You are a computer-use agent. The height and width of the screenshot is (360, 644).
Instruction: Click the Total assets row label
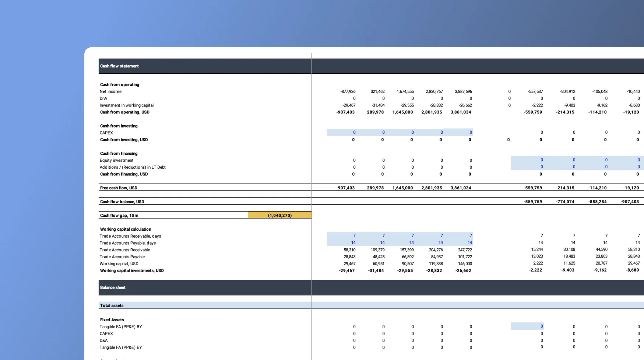point(112,306)
